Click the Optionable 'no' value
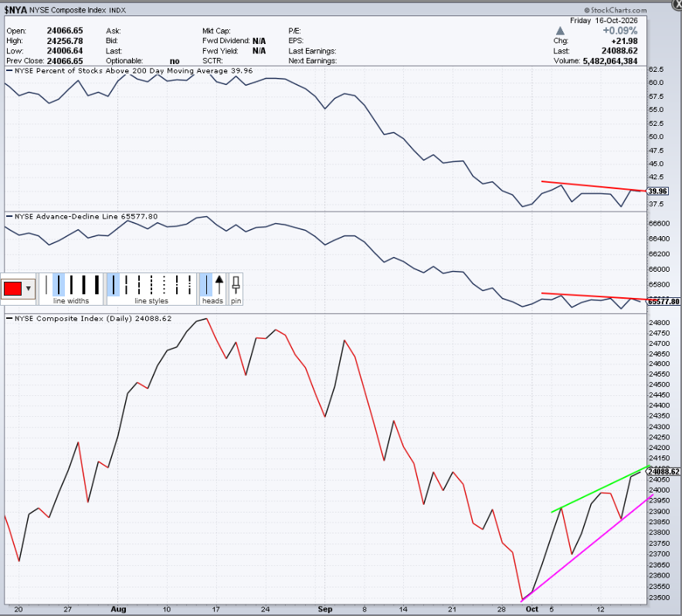Viewport: 682px width, 616px height. [x=175, y=61]
